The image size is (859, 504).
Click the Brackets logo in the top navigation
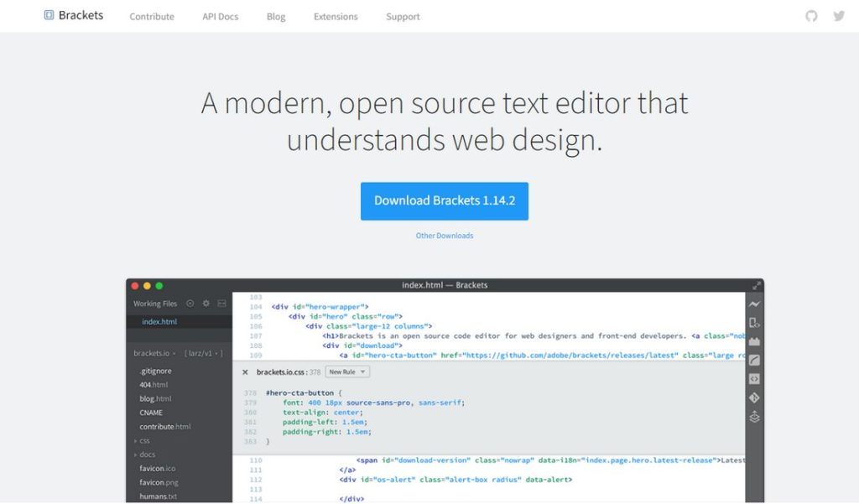click(74, 15)
